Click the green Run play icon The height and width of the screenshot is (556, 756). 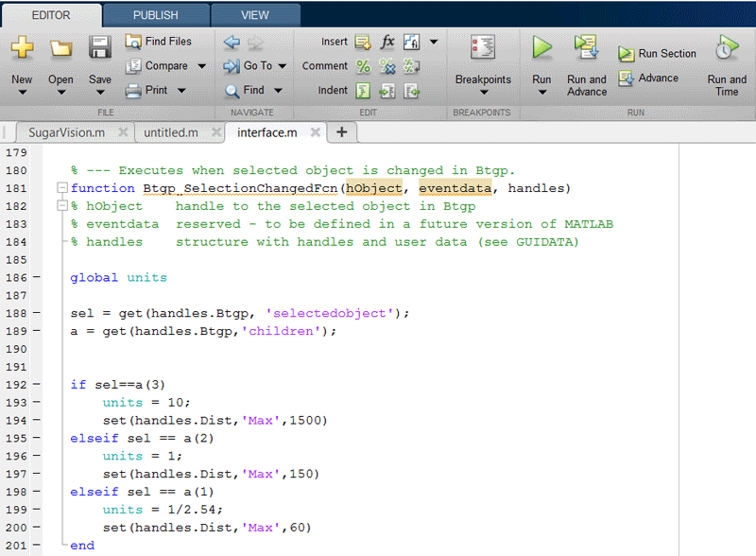pos(541,47)
